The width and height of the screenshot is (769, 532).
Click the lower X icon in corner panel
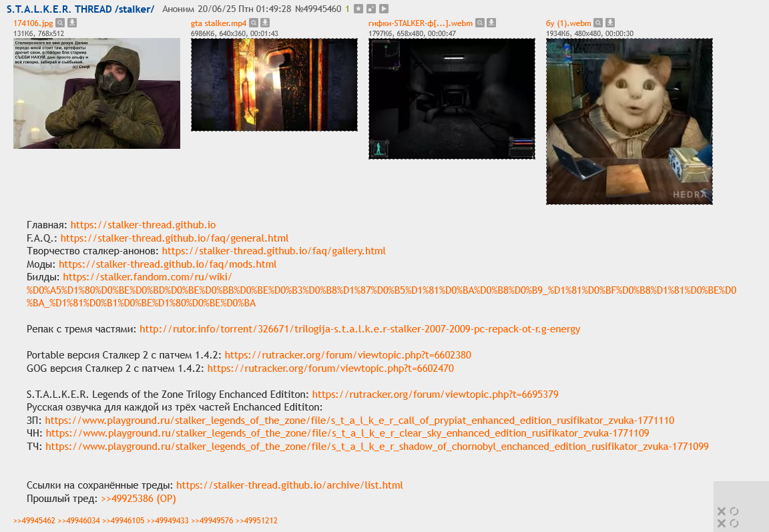point(722,523)
